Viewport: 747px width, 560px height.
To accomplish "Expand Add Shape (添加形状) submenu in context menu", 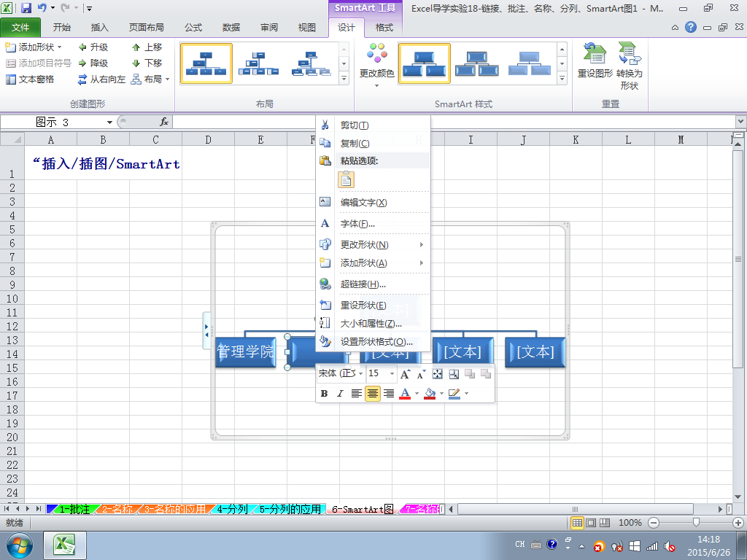I will click(x=373, y=262).
